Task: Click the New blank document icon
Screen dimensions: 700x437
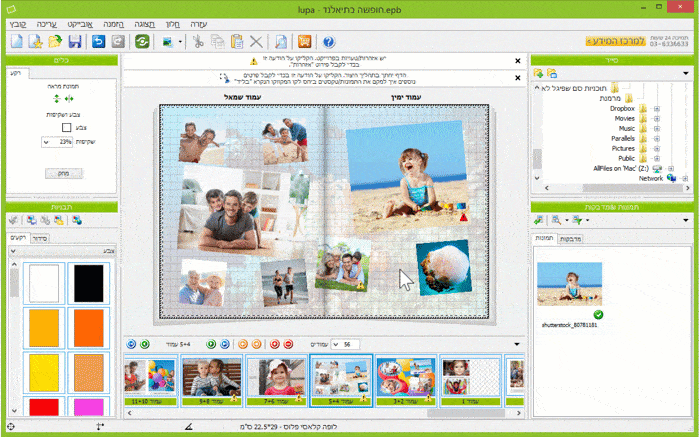Action: point(17,41)
